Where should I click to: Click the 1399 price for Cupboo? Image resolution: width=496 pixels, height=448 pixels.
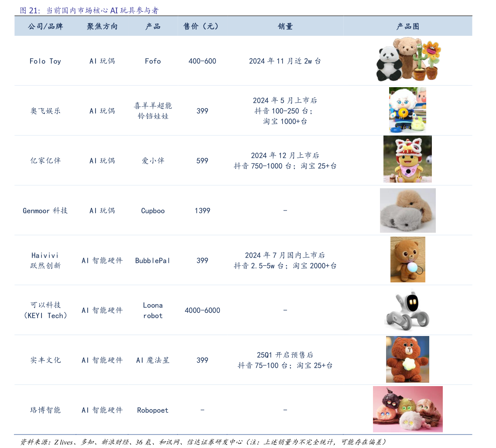pos(202,210)
